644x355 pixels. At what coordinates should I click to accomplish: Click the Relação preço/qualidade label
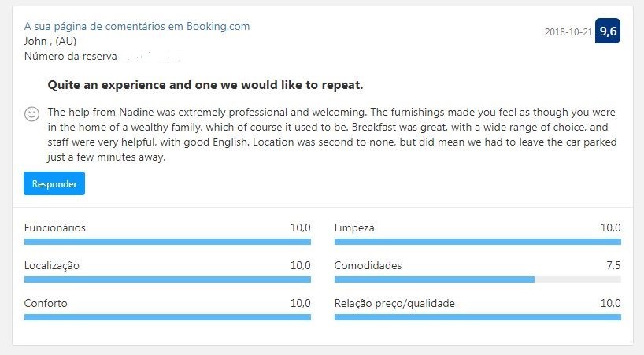coord(394,303)
